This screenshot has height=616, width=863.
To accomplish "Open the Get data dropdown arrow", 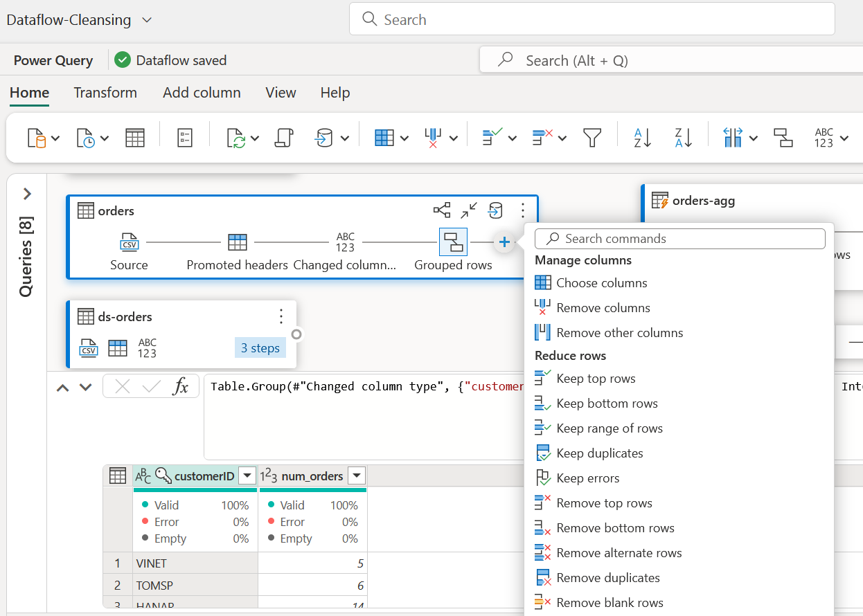I will [56, 138].
